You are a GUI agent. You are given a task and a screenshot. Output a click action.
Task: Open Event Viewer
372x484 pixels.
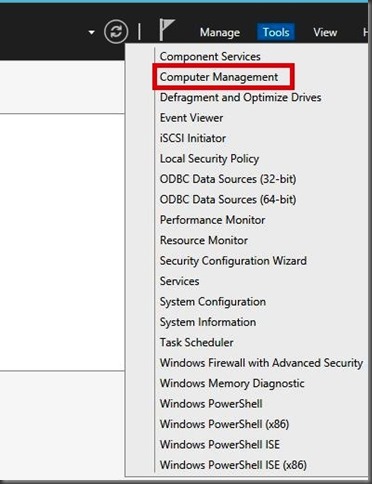click(x=191, y=118)
